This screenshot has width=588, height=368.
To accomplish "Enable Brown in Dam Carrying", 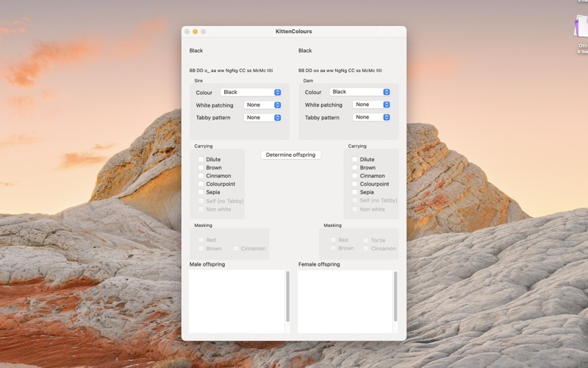I will pos(355,168).
